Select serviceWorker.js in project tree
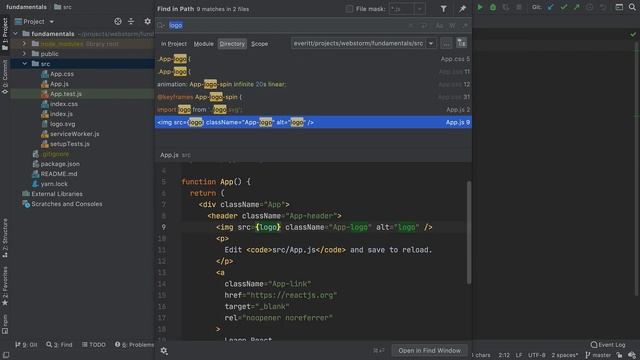 coord(74,134)
